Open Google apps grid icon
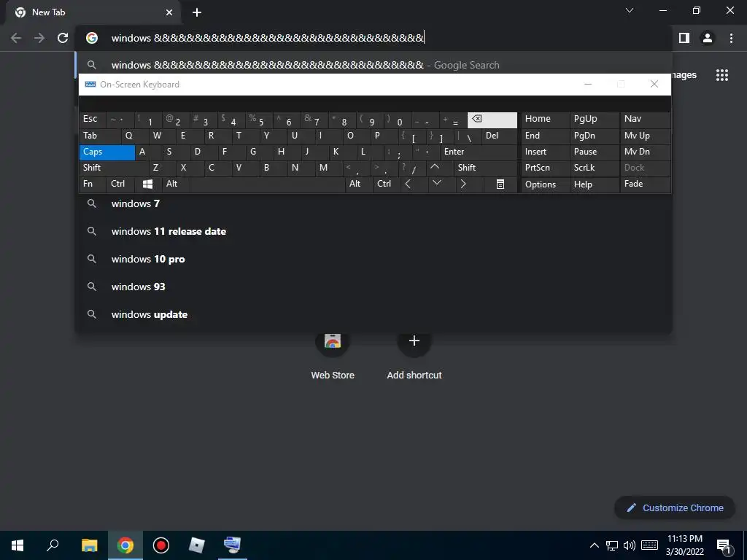 click(x=722, y=75)
